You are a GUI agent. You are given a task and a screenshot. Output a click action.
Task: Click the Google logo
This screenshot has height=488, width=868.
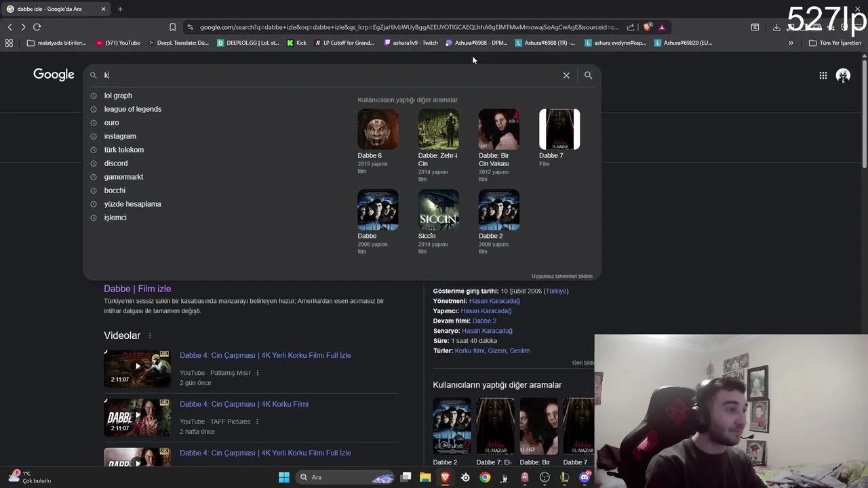pyautogui.click(x=54, y=75)
